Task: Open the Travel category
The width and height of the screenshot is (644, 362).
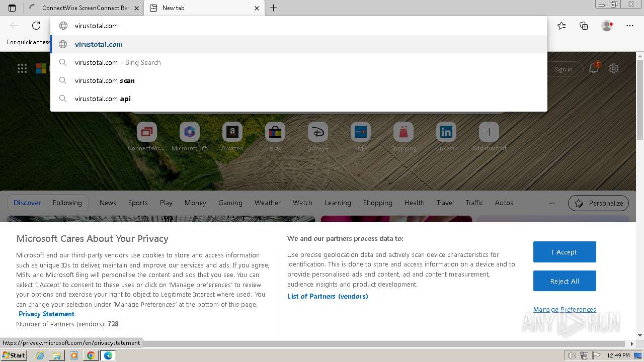Action: pyautogui.click(x=445, y=203)
